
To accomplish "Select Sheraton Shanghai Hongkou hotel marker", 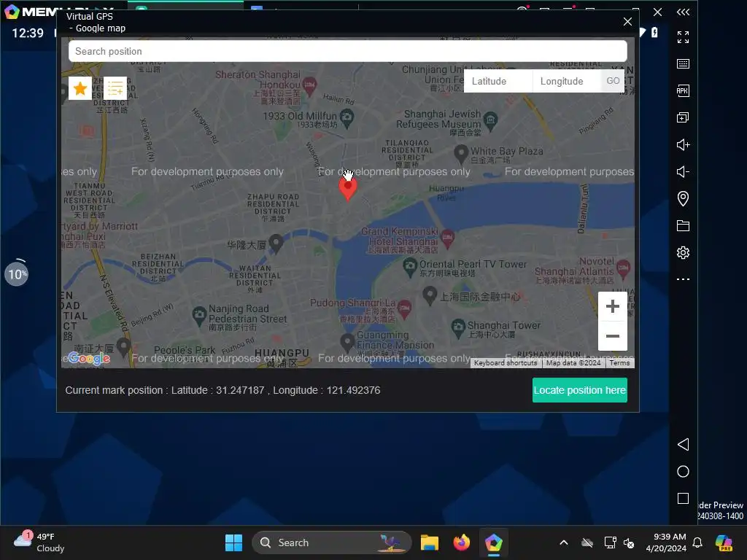I will coord(309,86).
